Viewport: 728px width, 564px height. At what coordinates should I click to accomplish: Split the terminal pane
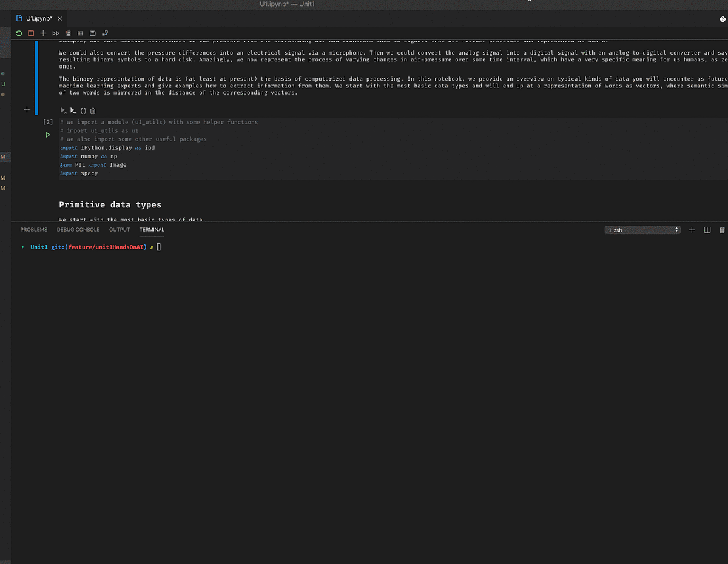coord(707,230)
